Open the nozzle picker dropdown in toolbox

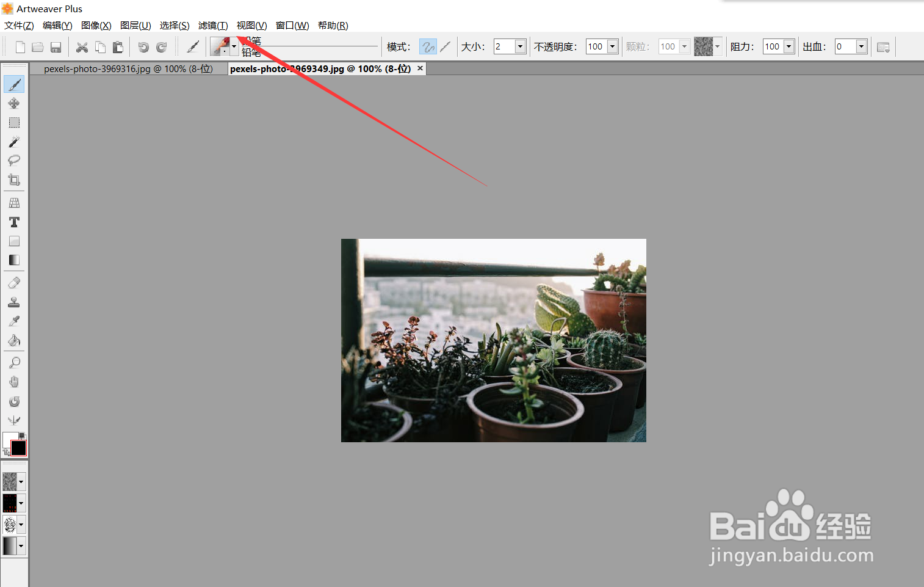click(21, 525)
